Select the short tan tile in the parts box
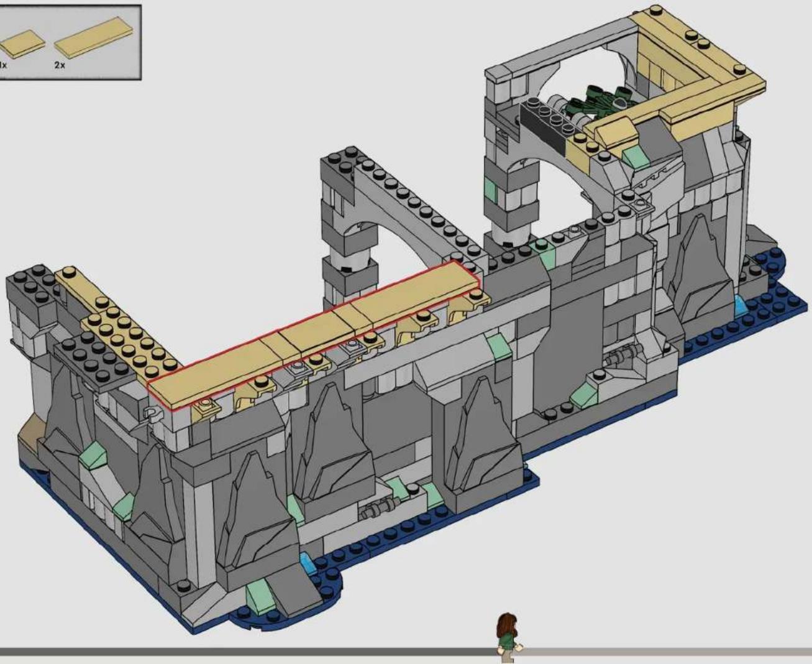Screen dimensions: 812x664 (22, 45)
